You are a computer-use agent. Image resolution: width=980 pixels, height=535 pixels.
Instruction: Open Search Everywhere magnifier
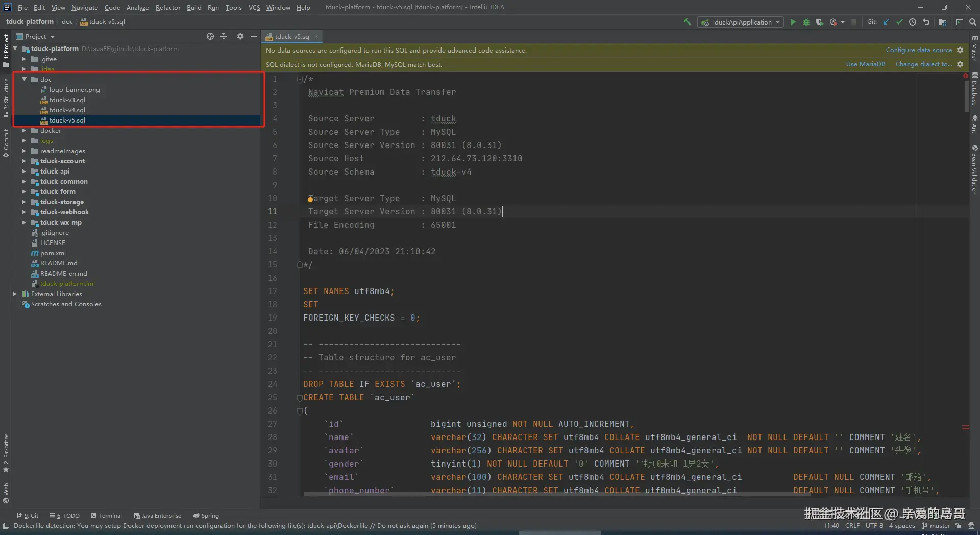(x=973, y=22)
